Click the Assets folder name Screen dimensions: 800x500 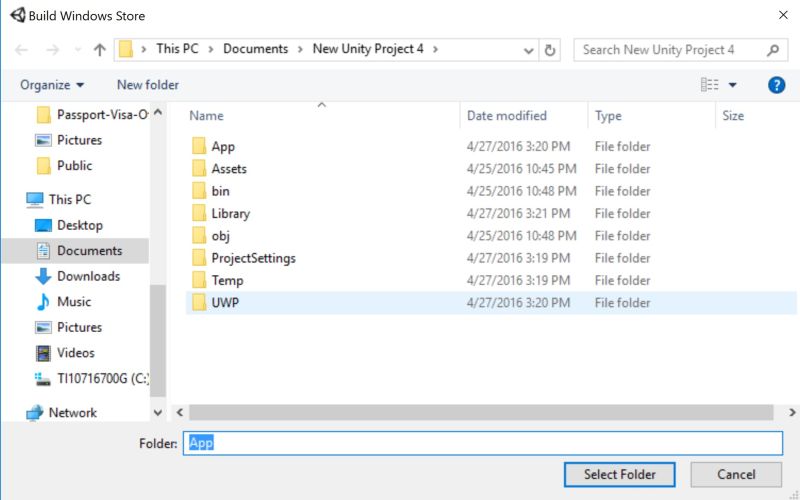[229, 168]
